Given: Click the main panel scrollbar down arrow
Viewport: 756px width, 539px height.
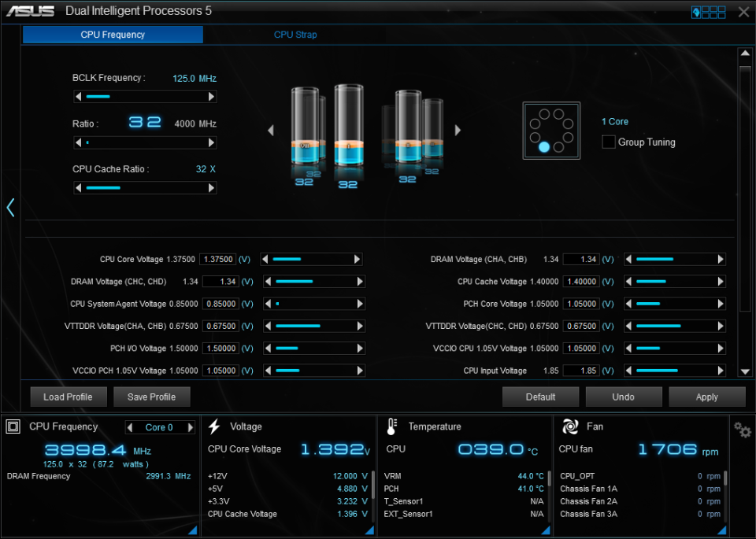Looking at the screenshot, I should click(x=745, y=372).
